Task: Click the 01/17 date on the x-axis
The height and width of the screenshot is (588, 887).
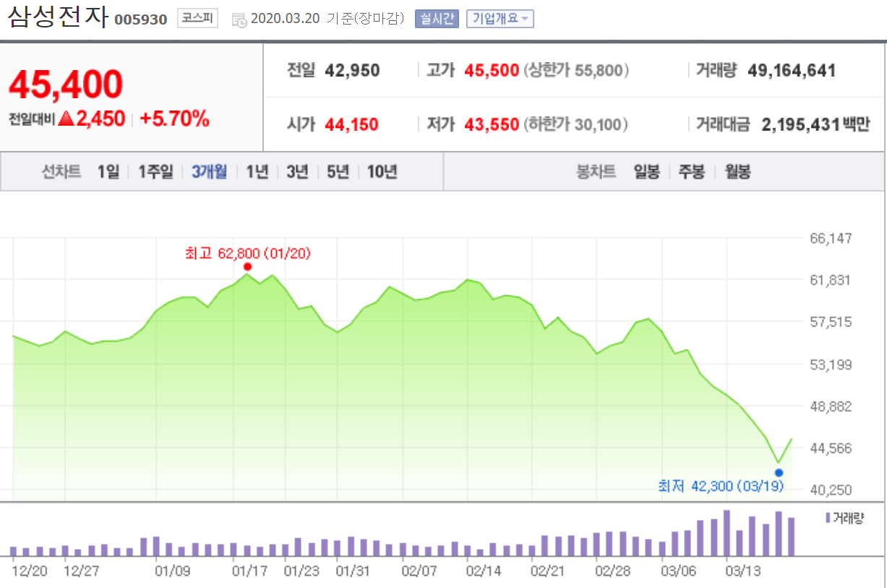Action: pyautogui.click(x=249, y=571)
